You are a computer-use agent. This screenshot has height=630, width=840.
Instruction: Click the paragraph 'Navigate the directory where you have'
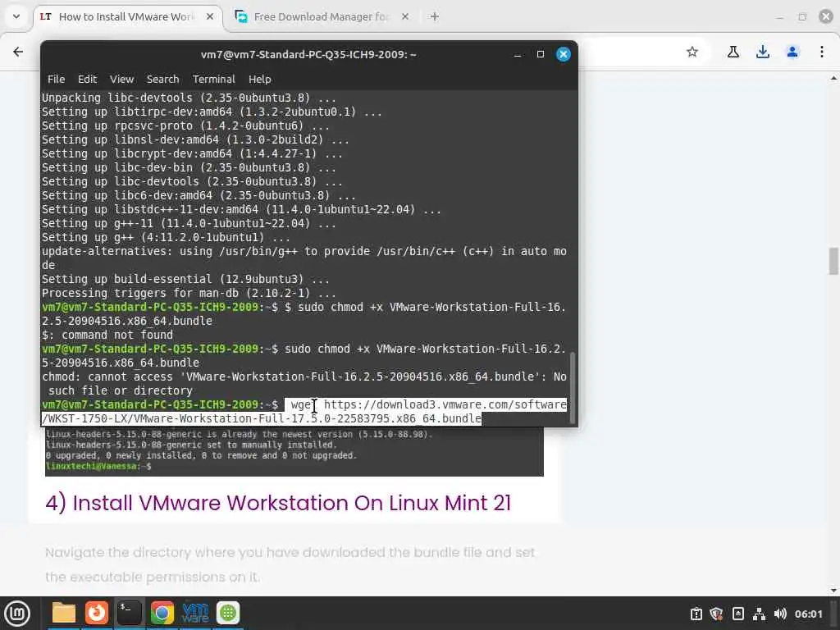[290, 564]
